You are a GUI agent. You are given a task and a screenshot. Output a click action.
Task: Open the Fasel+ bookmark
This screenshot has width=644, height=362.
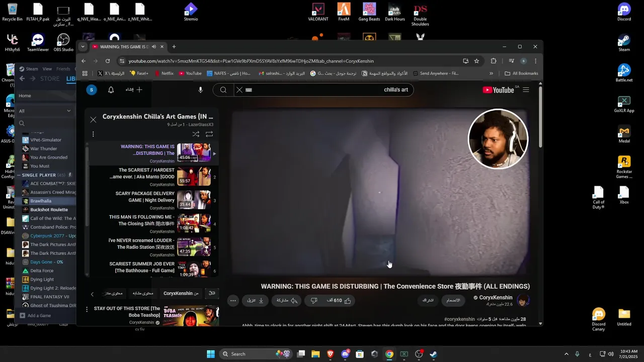pos(139,73)
